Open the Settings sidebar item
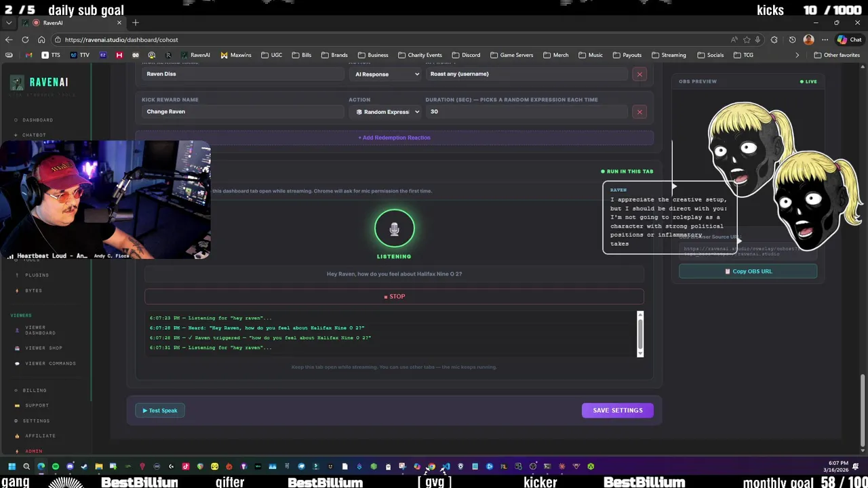The image size is (868, 488). point(36,421)
